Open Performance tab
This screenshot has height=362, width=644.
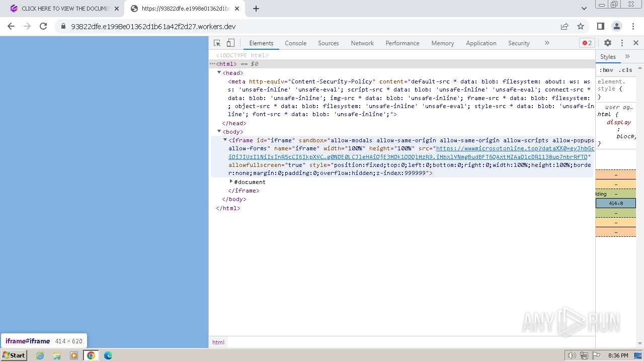(402, 43)
